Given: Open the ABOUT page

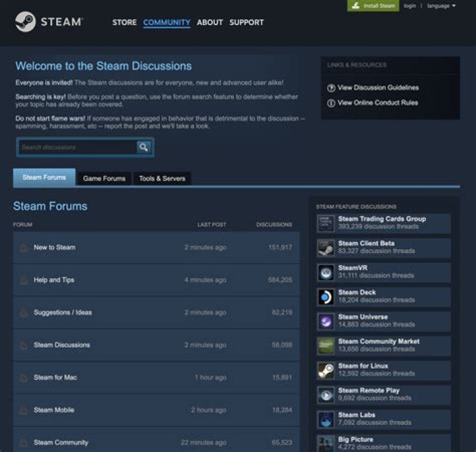Looking at the screenshot, I should pyautogui.click(x=210, y=22).
